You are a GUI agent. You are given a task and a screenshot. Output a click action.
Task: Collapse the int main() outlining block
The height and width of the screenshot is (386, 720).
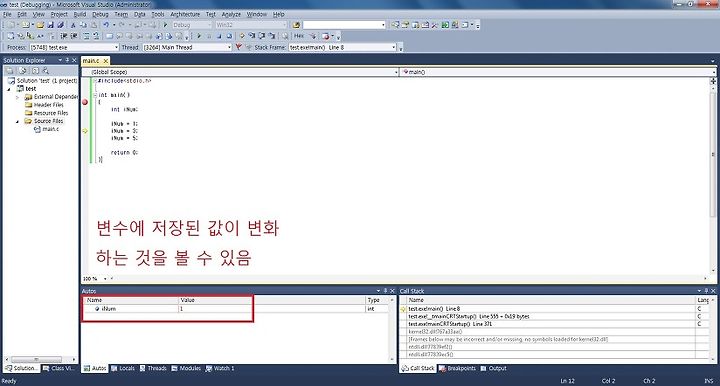[95, 95]
